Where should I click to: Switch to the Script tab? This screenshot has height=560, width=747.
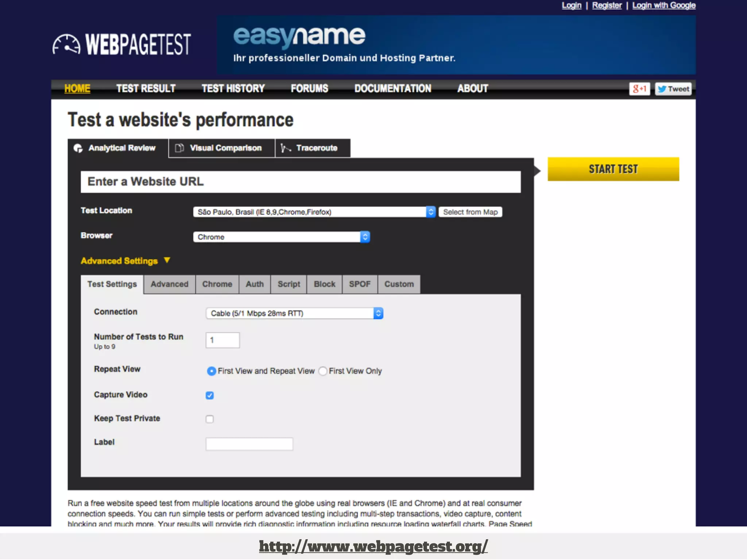[x=289, y=284]
